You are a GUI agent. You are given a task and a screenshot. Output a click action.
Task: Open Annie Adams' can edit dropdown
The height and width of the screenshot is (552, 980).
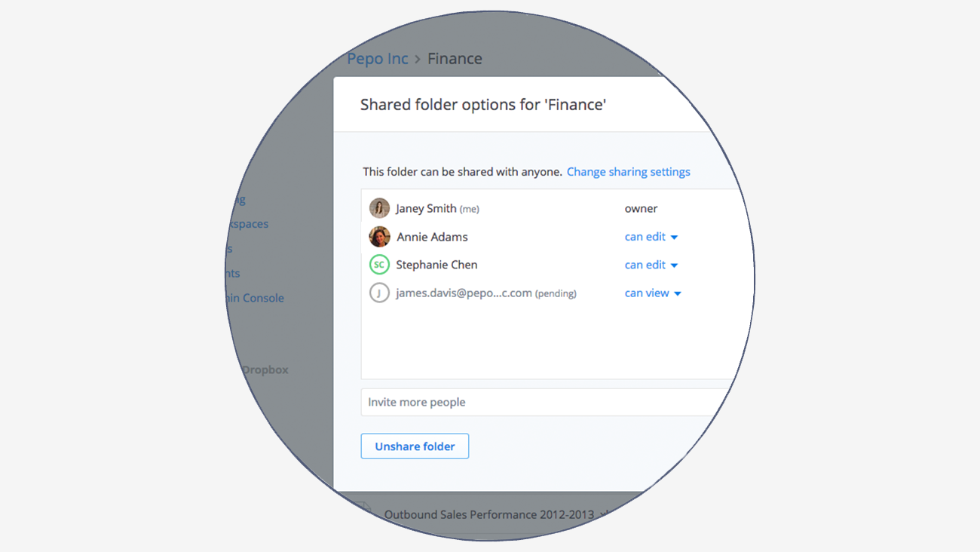[651, 237]
